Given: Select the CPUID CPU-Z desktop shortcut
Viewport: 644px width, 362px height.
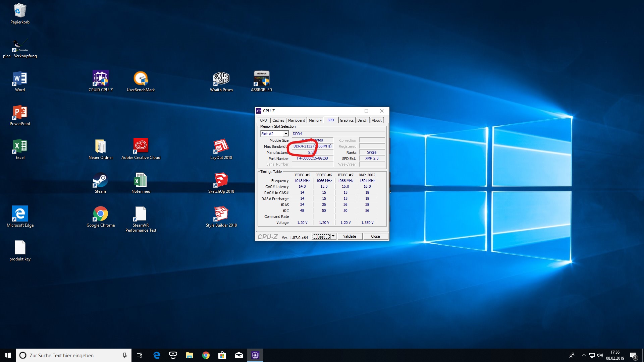Looking at the screenshot, I should click(100, 81).
